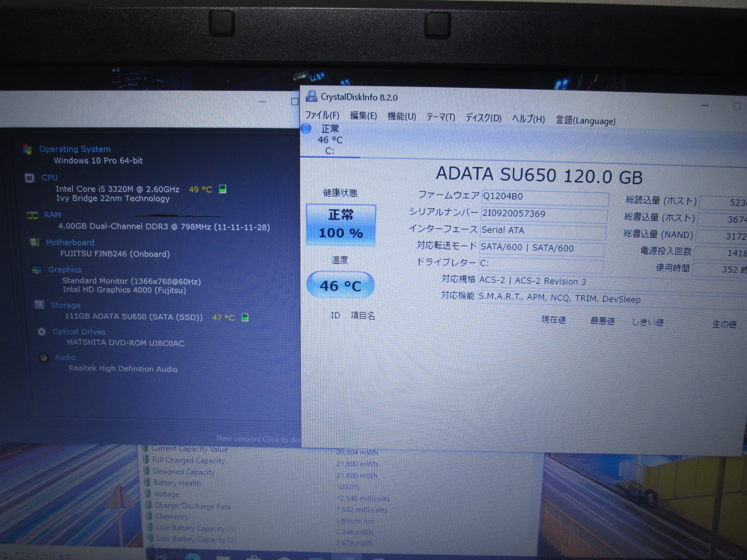The width and height of the screenshot is (747, 560).
Task: Click the Audio speaker icon
Action: (x=44, y=357)
